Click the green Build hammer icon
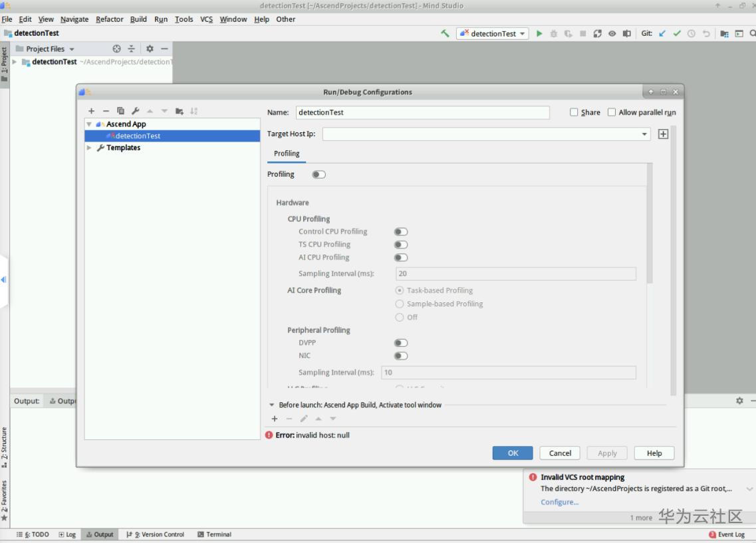 click(x=445, y=33)
